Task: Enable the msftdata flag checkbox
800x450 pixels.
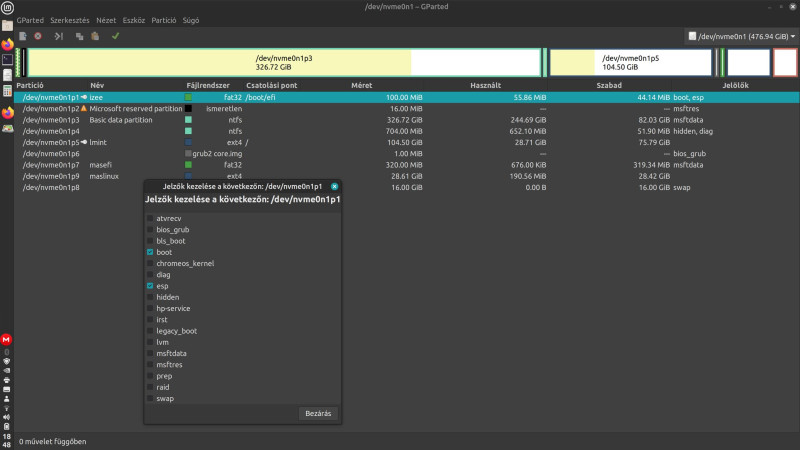Action: pos(150,353)
